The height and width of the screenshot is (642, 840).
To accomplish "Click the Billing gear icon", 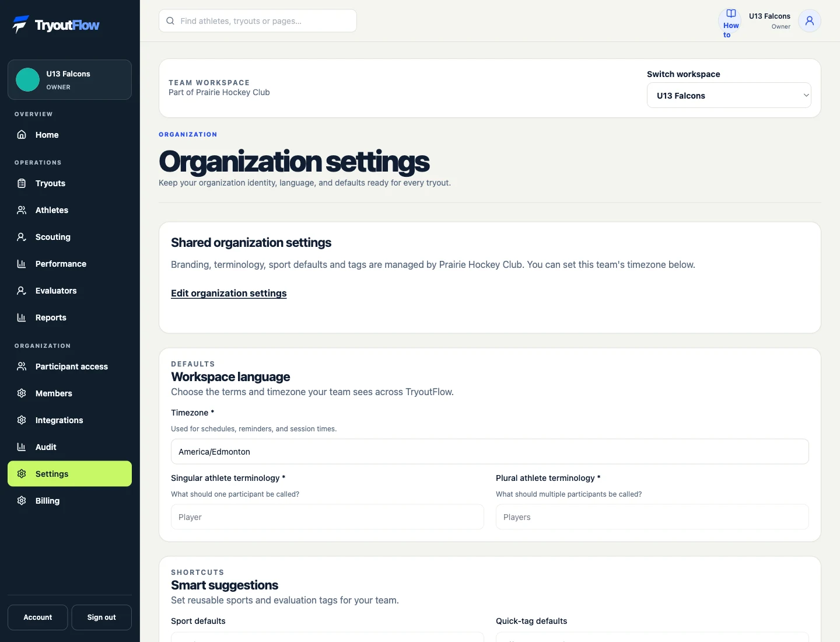I will 22,501.
